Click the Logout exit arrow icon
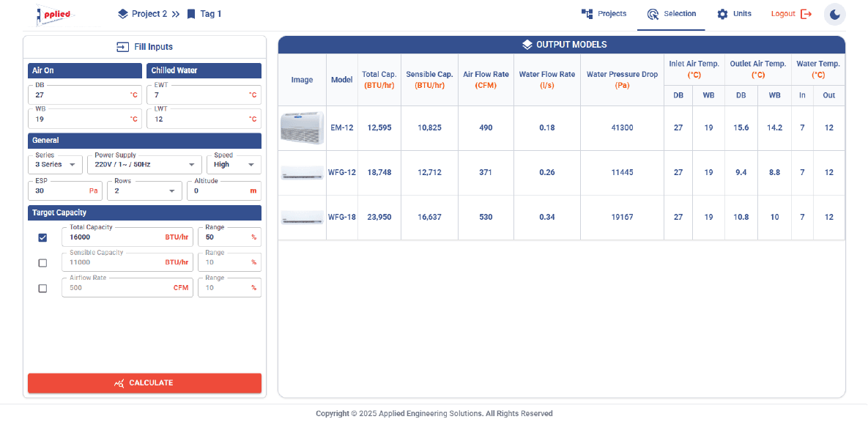This screenshot has width=868, height=422. click(806, 14)
